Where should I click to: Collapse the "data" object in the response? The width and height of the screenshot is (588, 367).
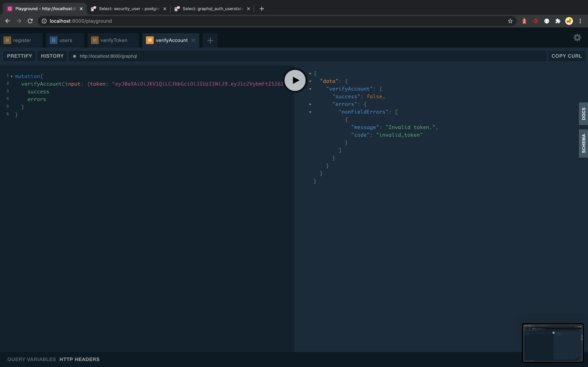click(x=310, y=81)
